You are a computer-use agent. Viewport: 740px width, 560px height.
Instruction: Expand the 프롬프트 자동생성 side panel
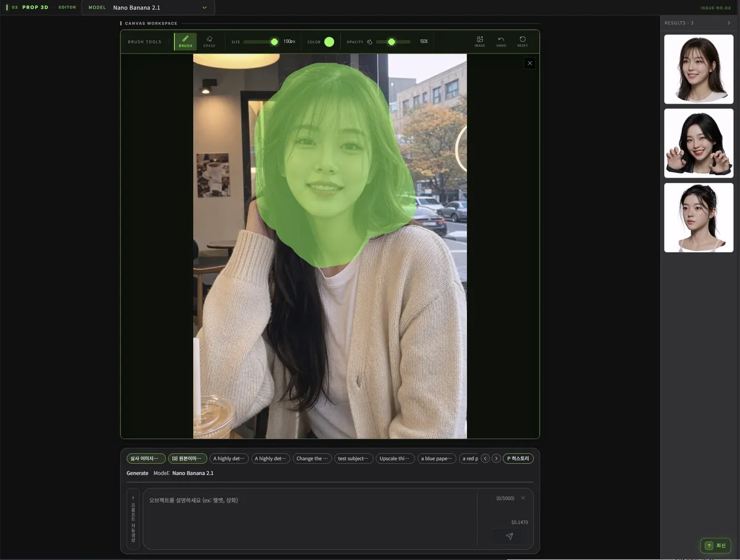click(x=133, y=519)
